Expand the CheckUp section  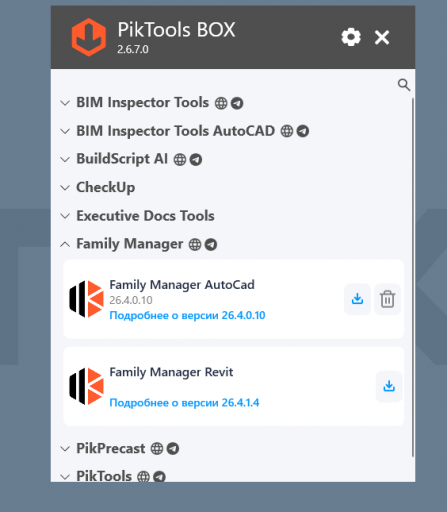(x=65, y=188)
